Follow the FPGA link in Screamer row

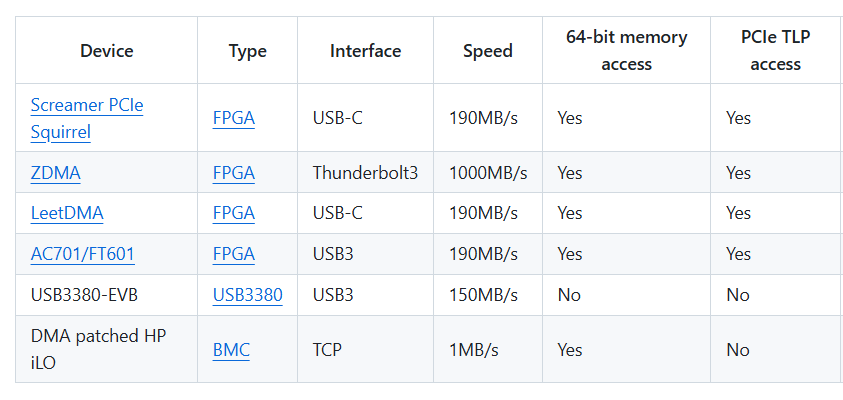pos(233,118)
